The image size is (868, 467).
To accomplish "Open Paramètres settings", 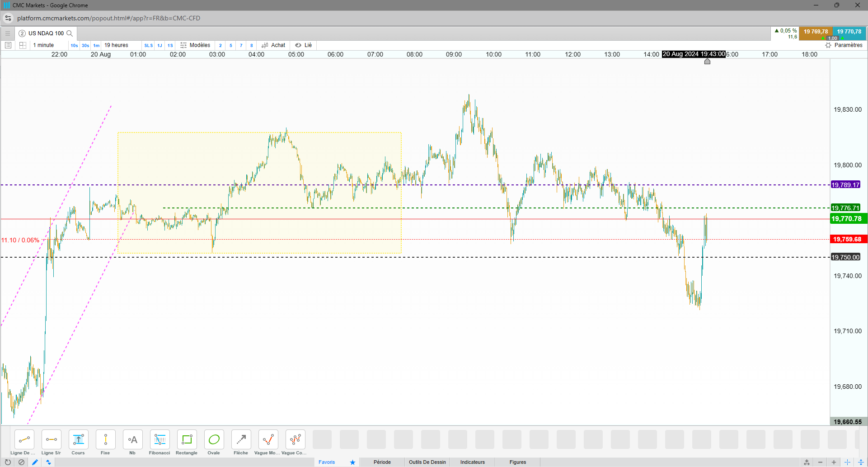I will point(844,45).
